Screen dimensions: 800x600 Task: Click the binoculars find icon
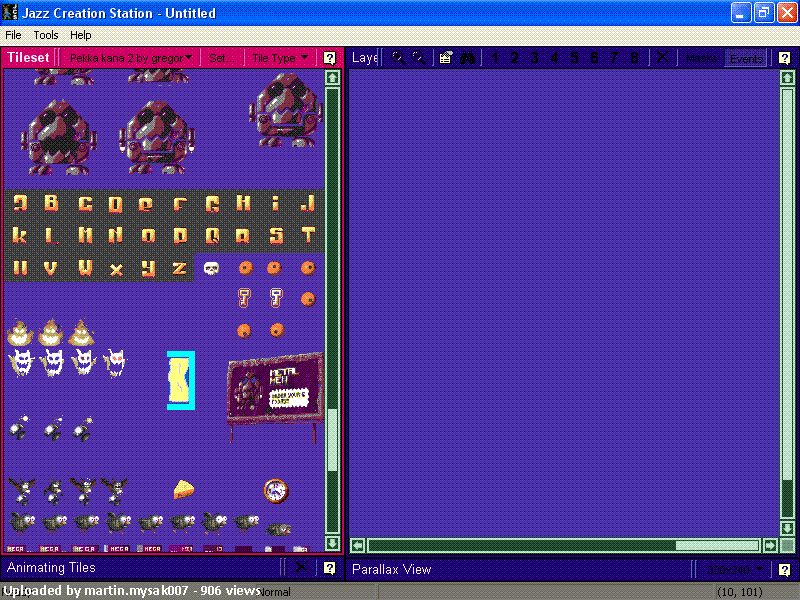point(467,58)
